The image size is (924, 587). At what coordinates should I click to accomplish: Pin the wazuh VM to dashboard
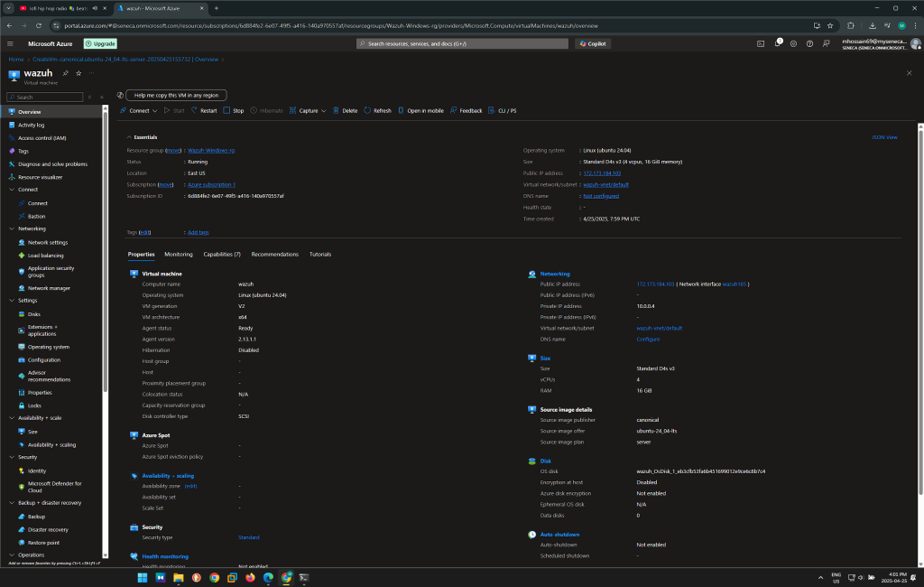coord(65,73)
